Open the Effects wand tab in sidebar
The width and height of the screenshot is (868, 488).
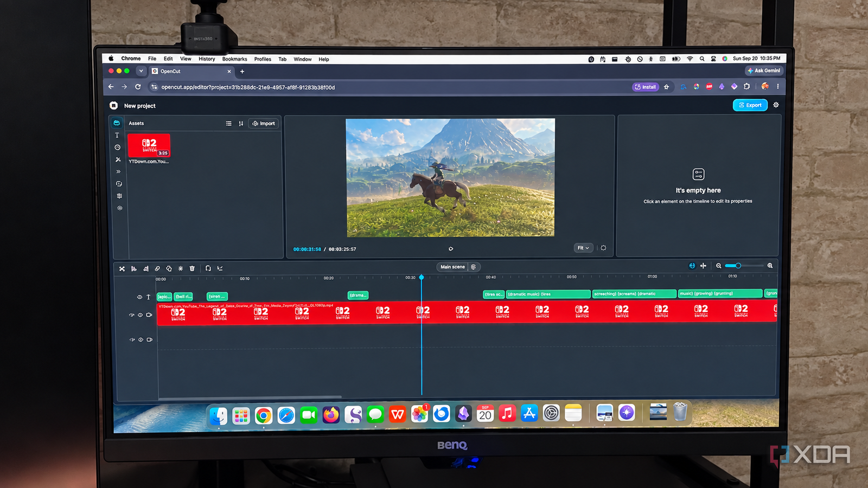(118, 159)
